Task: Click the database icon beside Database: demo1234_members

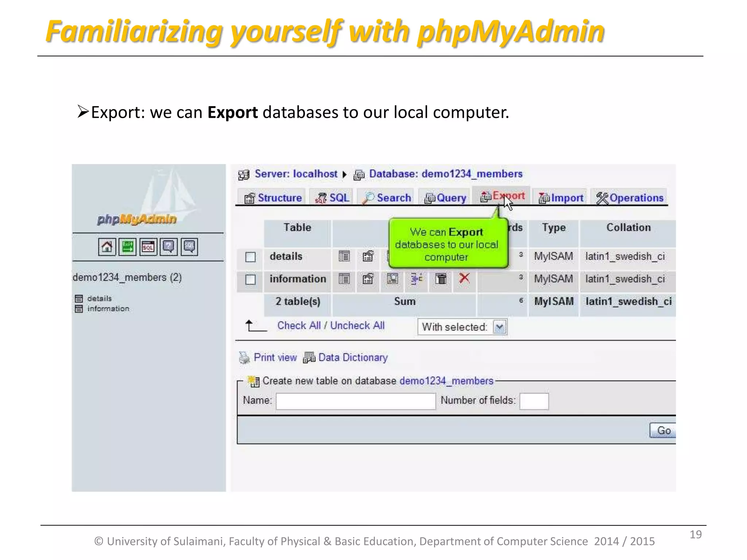Action: (359, 175)
